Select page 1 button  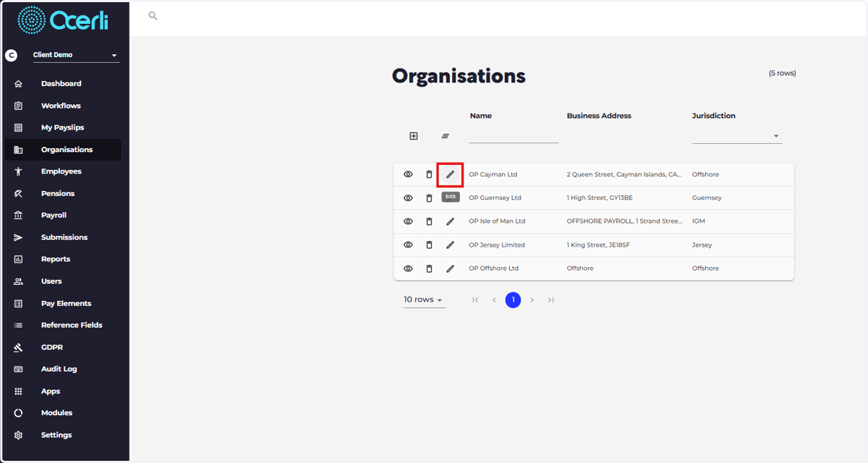pyautogui.click(x=513, y=300)
